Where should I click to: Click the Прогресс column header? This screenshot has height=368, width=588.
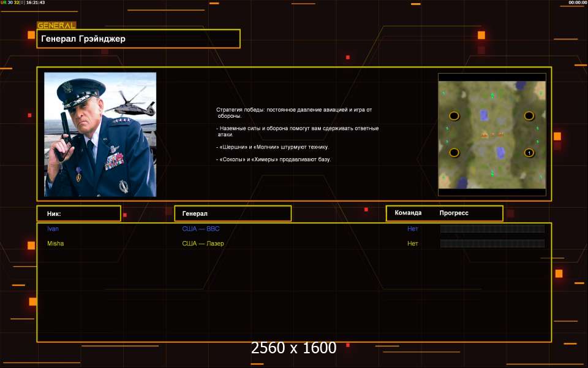click(454, 213)
